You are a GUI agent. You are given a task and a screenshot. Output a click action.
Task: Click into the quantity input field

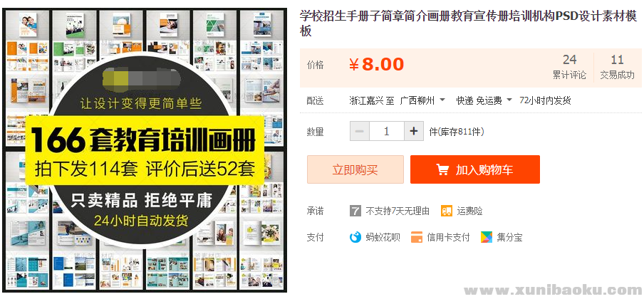click(x=387, y=132)
